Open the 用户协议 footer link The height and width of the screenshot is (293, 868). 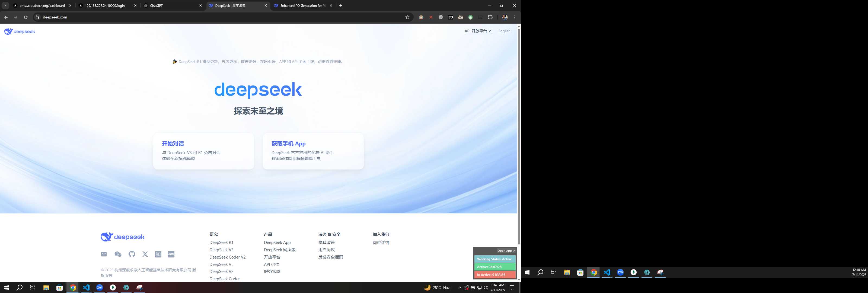tap(327, 250)
